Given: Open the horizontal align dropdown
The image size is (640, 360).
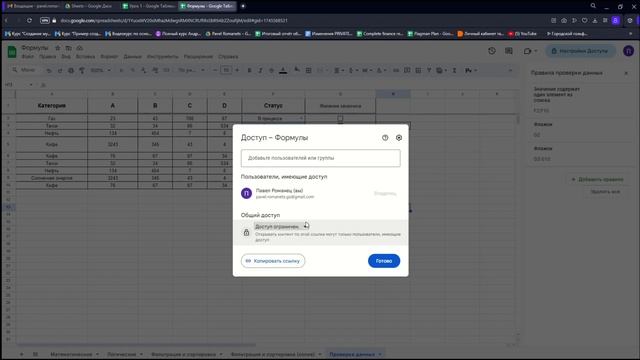Looking at the screenshot, I should (339, 71).
